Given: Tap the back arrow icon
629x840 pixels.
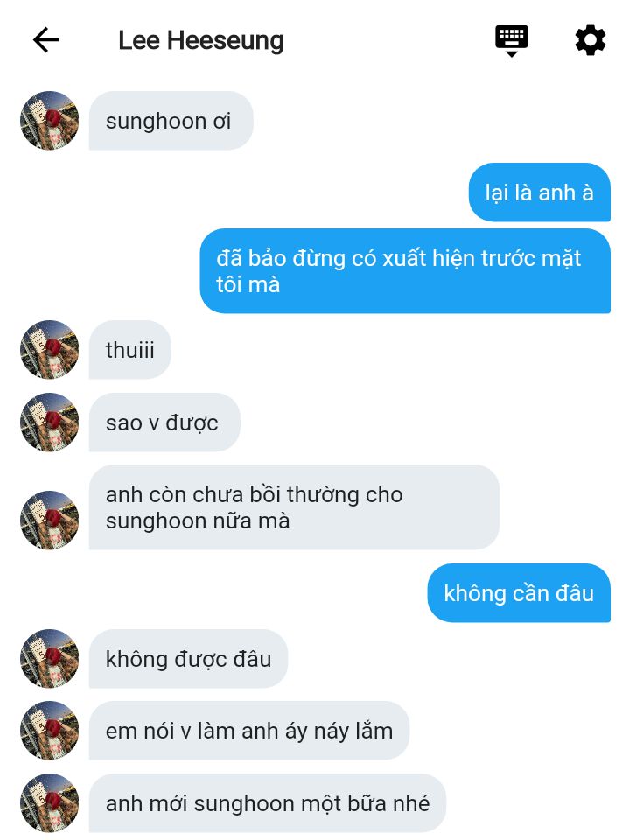Looking at the screenshot, I should [46, 40].
